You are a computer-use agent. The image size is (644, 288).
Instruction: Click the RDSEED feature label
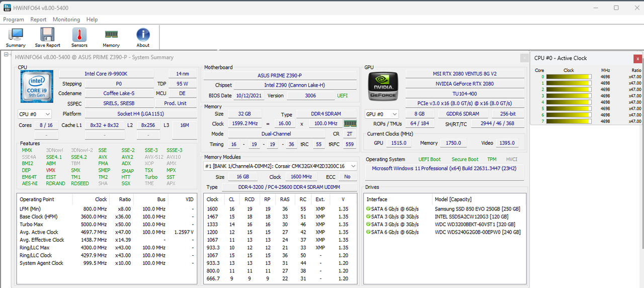[x=80, y=184]
